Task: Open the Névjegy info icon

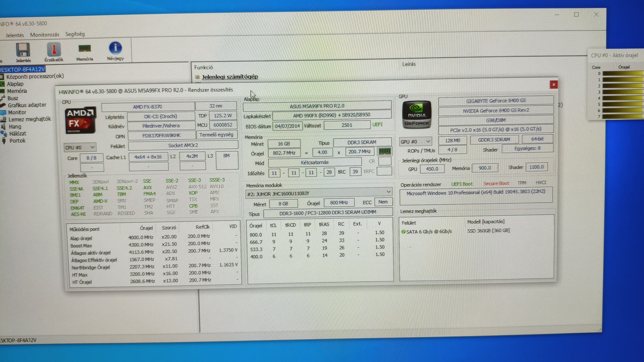Action: (115, 48)
